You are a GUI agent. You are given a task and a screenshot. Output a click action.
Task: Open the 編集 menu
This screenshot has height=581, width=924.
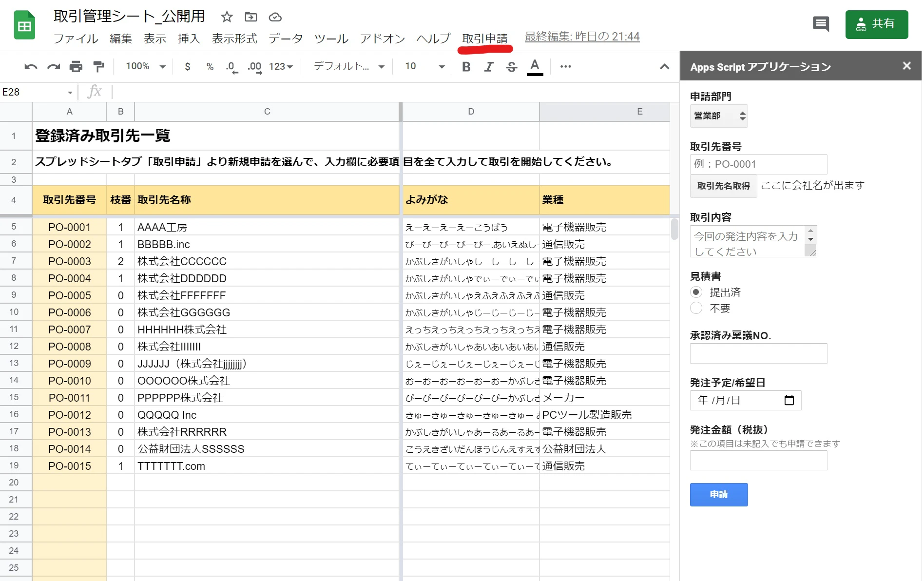[x=121, y=38]
